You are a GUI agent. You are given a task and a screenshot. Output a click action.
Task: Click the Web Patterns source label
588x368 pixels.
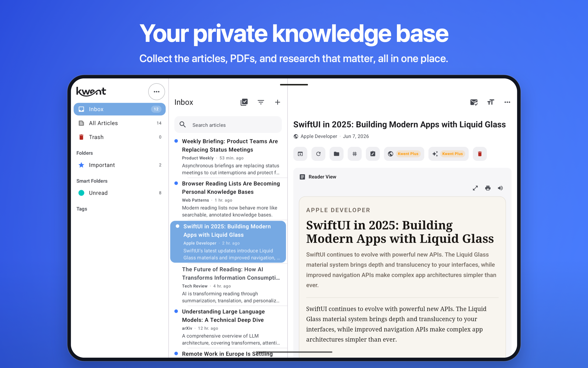pyautogui.click(x=195, y=200)
